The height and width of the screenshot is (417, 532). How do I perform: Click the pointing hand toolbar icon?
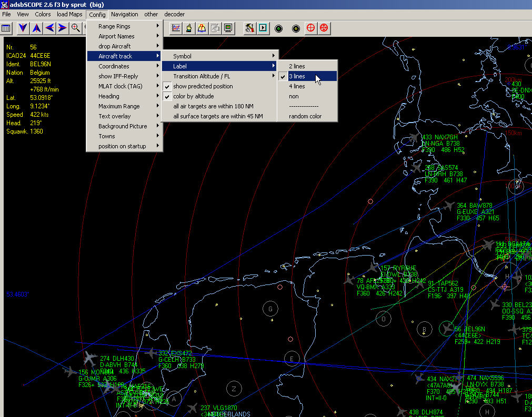click(189, 28)
